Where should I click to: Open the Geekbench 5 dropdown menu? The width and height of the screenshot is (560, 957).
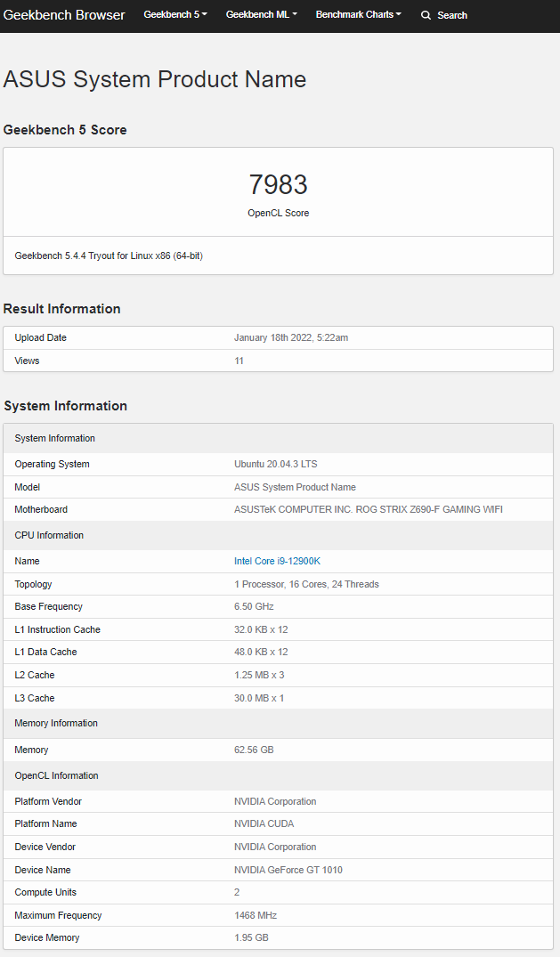coord(175,14)
